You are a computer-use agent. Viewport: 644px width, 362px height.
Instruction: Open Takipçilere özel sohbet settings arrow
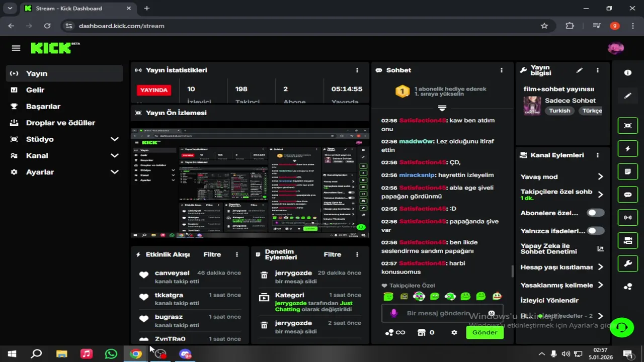point(600,195)
